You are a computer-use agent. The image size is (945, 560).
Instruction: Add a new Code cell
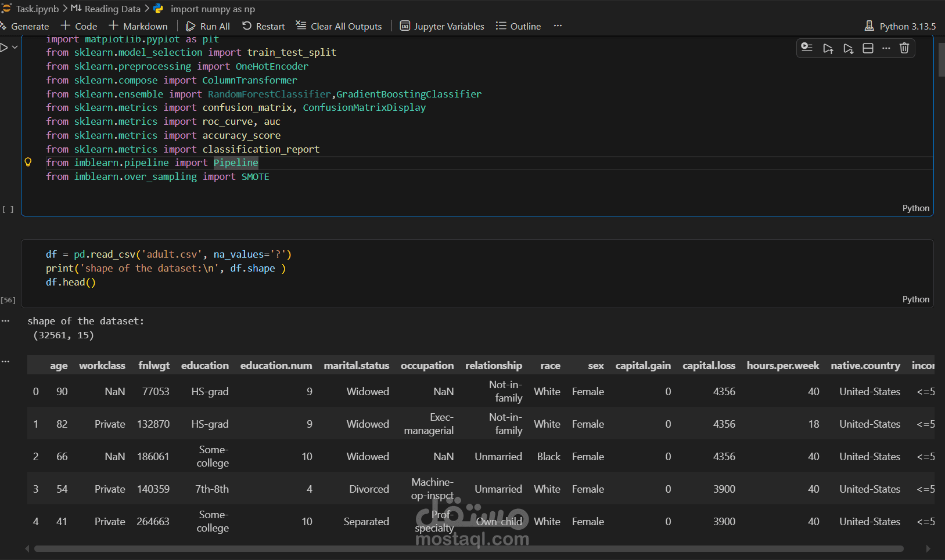click(x=79, y=26)
